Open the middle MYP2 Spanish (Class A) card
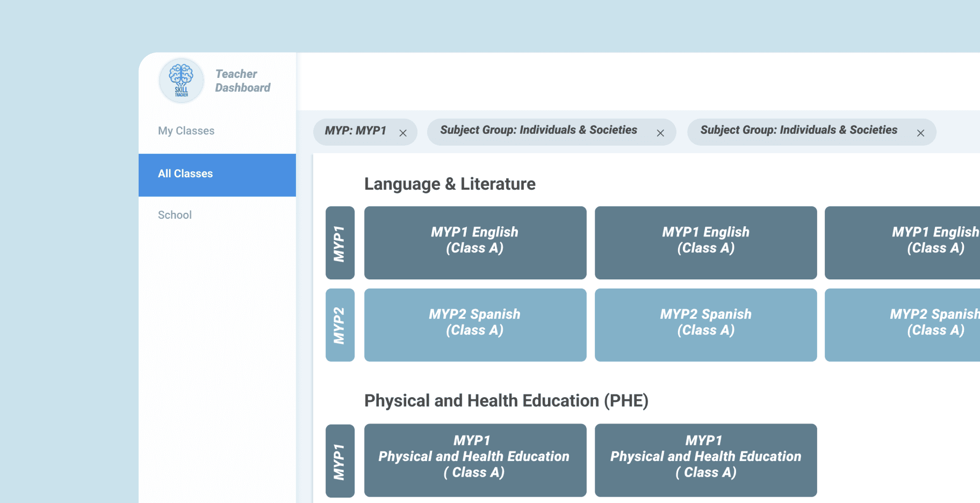Screen dimensions: 980x503 (705, 325)
